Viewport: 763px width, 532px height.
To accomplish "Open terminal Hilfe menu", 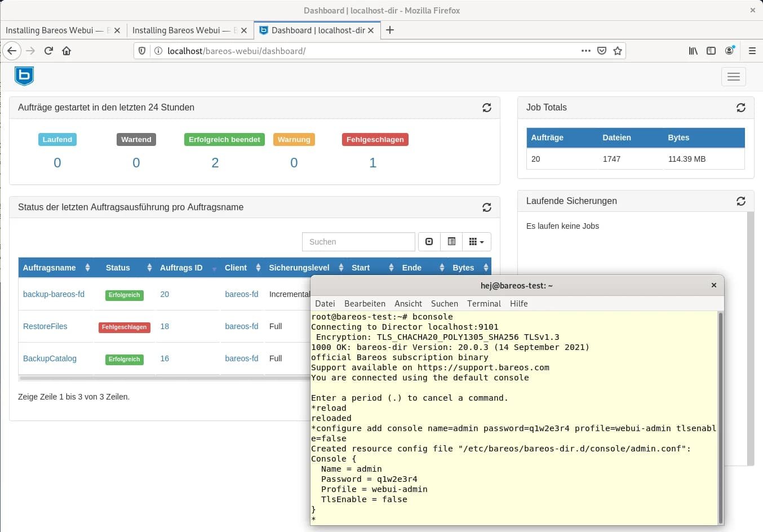I will tap(519, 304).
